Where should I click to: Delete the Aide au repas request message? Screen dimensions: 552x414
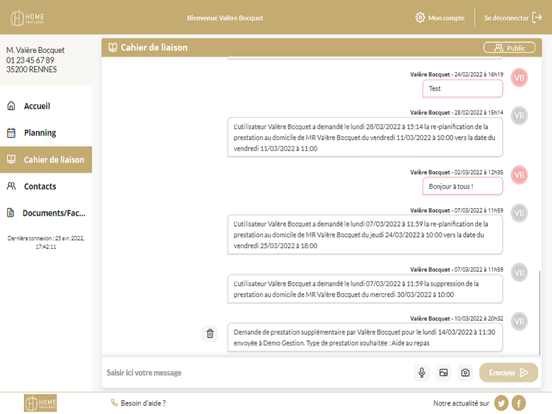tap(210, 333)
